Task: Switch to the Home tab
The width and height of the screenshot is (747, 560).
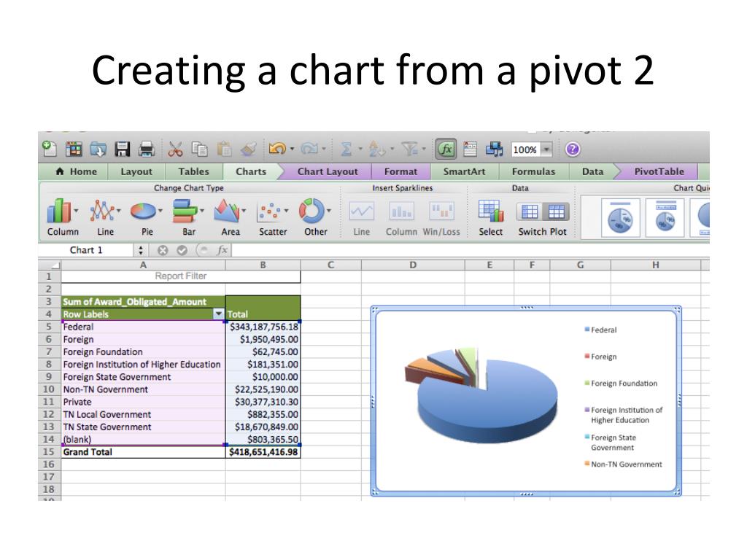Action: pyautogui.click(x=76, y=171)
